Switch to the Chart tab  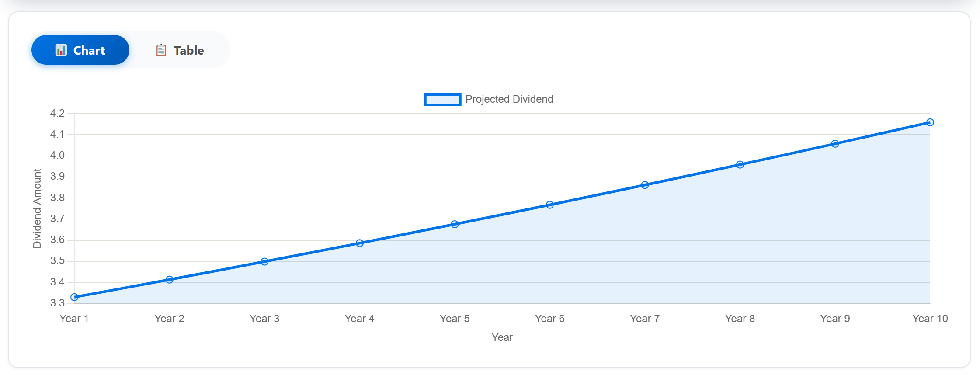[x=80, y=50]
